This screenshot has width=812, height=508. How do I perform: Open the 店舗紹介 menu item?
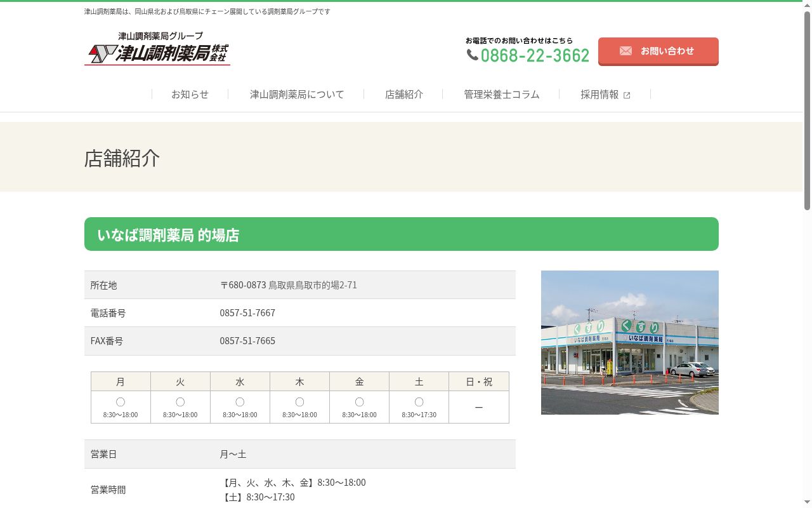(404, 94)
